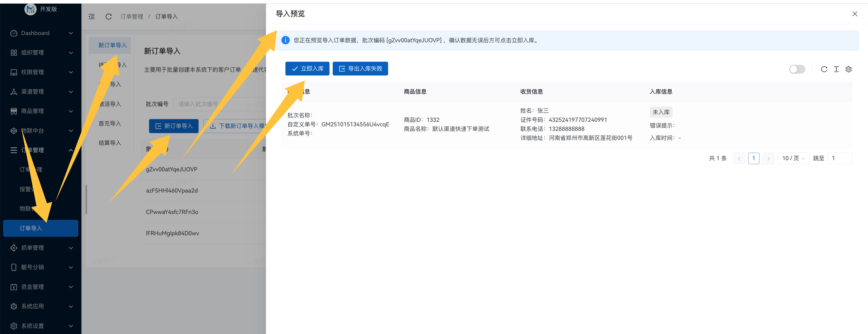Click the page reload icon beside breadcrumb

click(x=109, y=16)
